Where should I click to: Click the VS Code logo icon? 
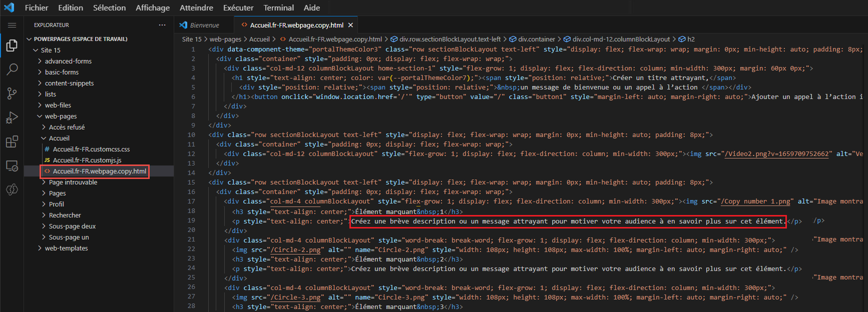[9, 7]
